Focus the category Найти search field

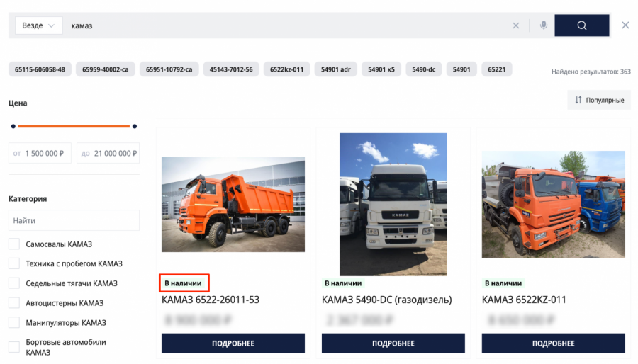point(74,220)
